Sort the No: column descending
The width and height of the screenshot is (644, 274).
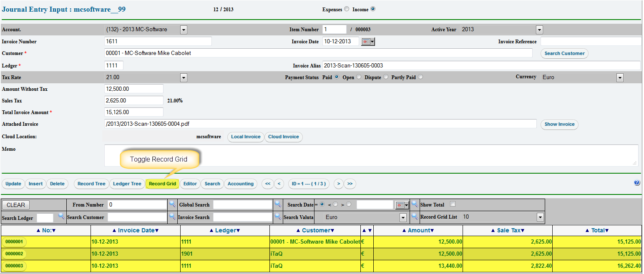point(54,231)
